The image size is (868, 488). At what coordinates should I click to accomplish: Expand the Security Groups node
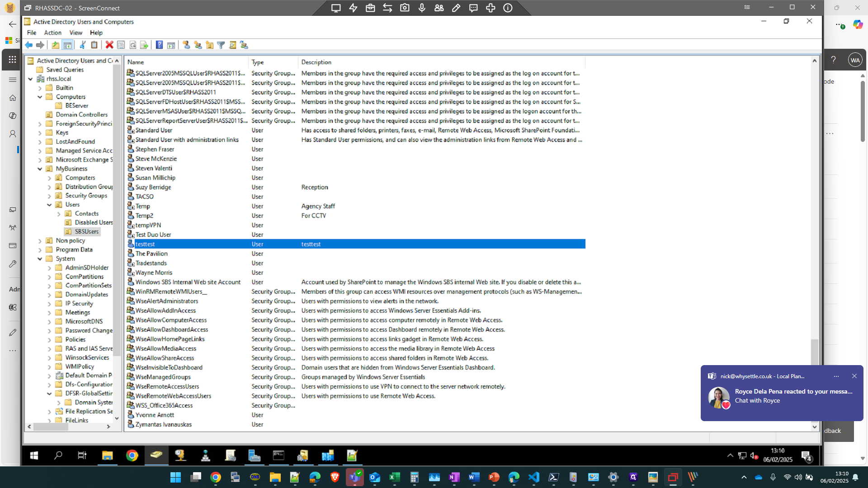click(x=49, y=196)
